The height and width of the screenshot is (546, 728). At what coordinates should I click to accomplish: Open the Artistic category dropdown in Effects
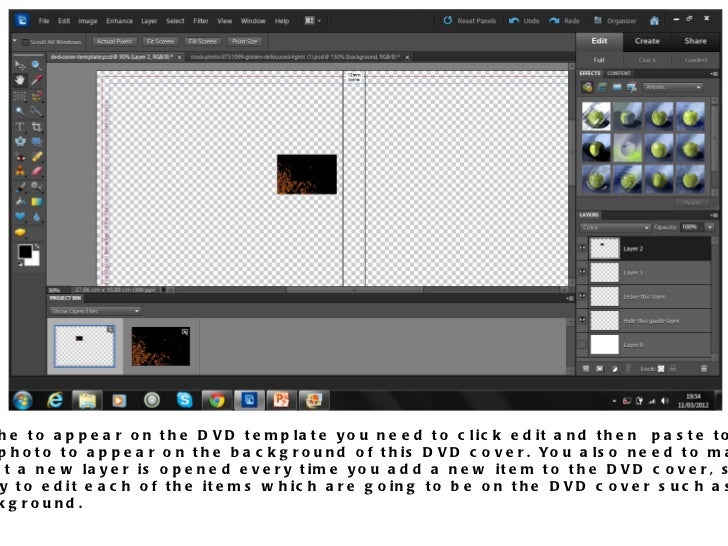pyautogui.click(x=672, y=87)
